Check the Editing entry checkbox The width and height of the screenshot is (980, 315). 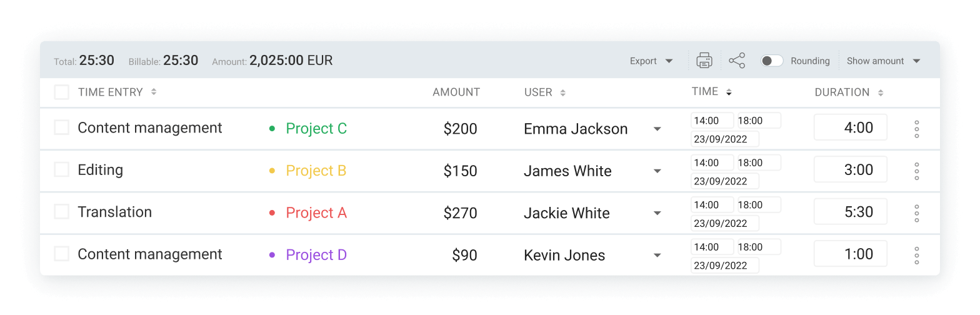(61, 169)
